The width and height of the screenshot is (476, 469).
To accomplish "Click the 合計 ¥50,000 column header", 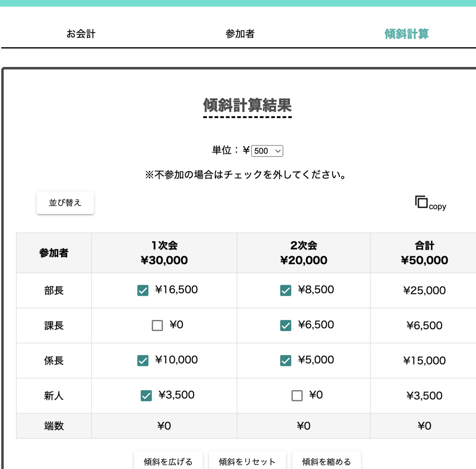I will (424, 253).
